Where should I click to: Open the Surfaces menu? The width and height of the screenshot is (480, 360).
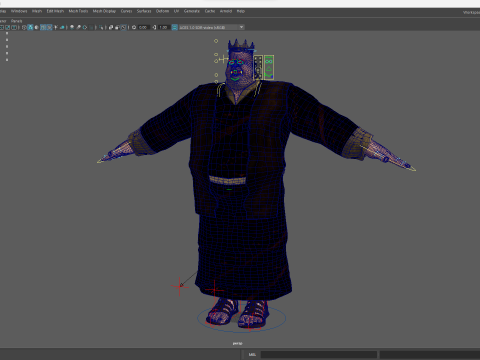pyautogui.click(x=144, y=11)
